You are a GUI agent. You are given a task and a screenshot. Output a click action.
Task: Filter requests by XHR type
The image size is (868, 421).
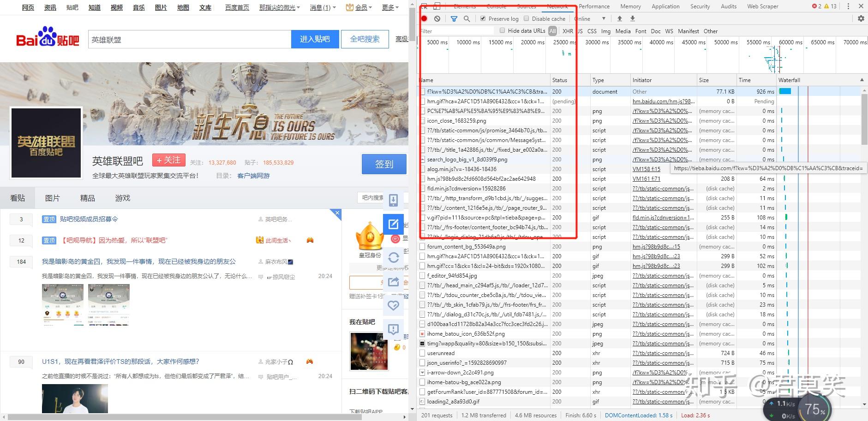pos(568,31)
